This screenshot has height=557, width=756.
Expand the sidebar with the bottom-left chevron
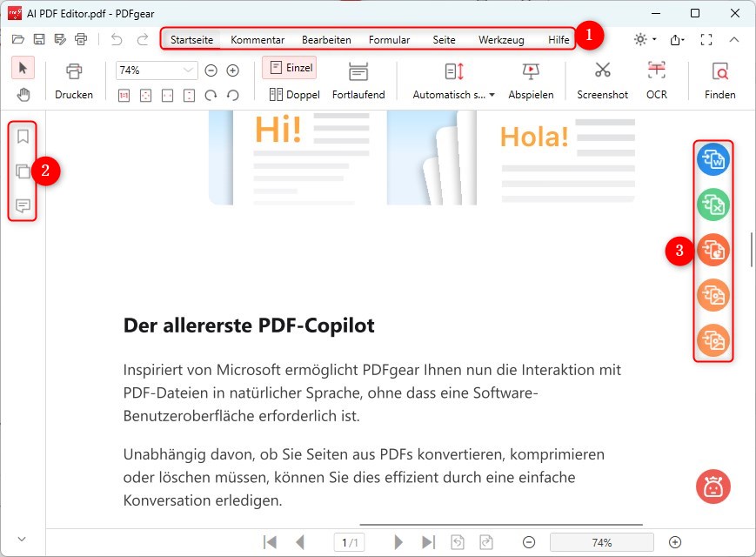[22, 539]
